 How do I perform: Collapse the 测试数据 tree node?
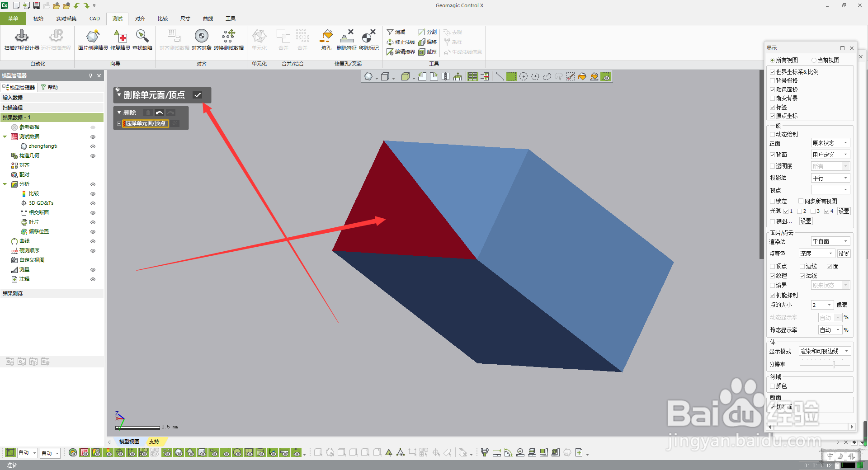point(5,137)
